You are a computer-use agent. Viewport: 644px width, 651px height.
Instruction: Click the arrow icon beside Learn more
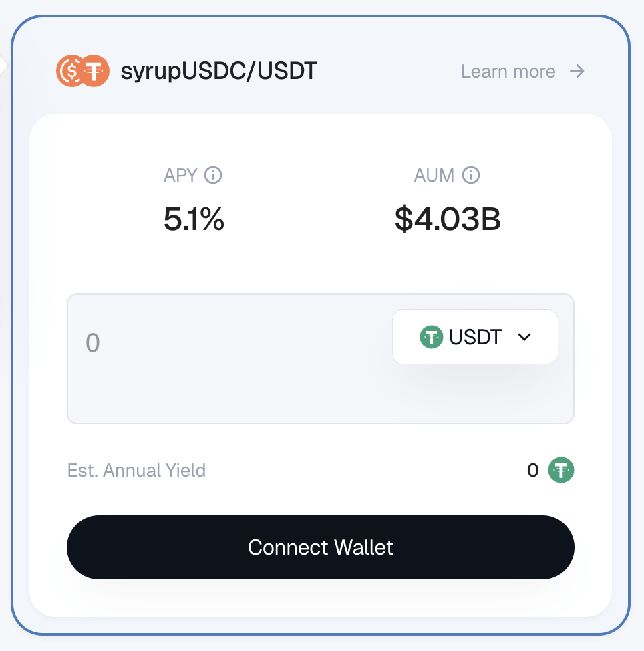point(578,71)
